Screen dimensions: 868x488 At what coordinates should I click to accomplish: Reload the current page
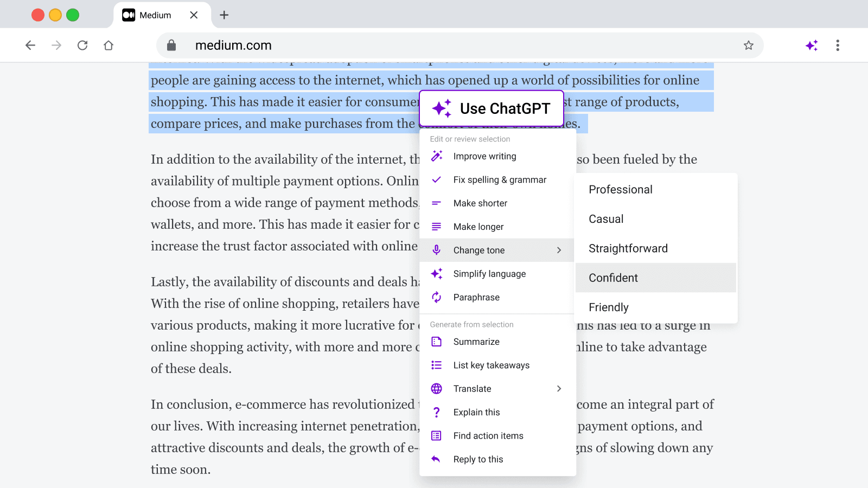(82, 46)
